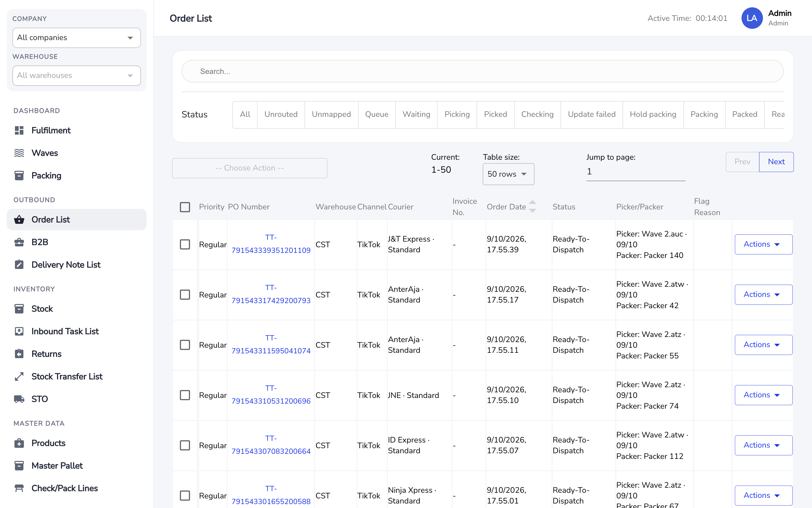Click the Check/Pack Lines icon
Image resolution: width=812 pixels, height=508 pixels.
pyautogui.click(x=19, y=488)
